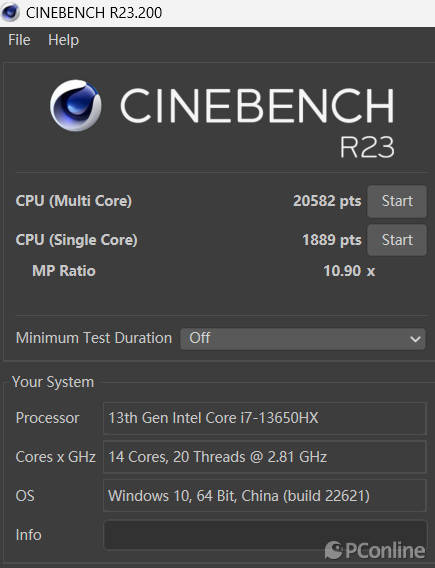The height and width of the screenshot is (568, 435).
Task: Click the large Cinebench sphere logo
Action: (x=76, y=105)
